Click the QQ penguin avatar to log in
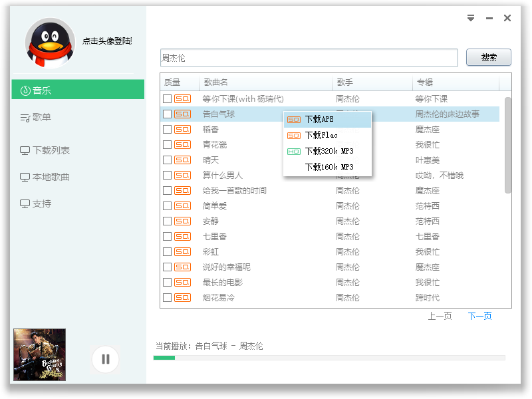532x399 pixels. click(50, 43)
